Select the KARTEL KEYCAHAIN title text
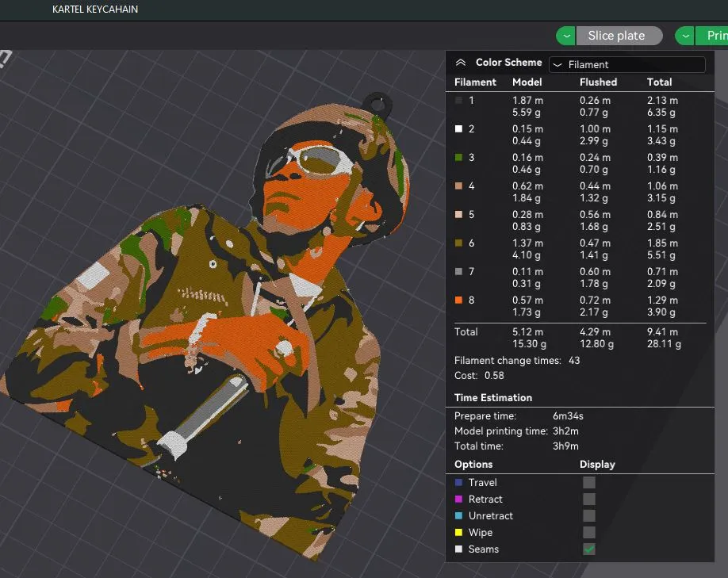728x578 pixels. (95, 10)
